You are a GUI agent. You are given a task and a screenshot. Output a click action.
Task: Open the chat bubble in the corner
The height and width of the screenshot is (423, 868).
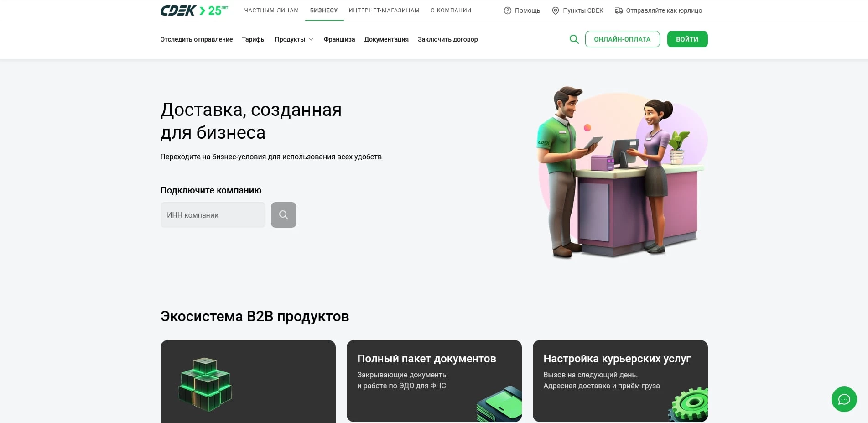click(x=844, y=399)
